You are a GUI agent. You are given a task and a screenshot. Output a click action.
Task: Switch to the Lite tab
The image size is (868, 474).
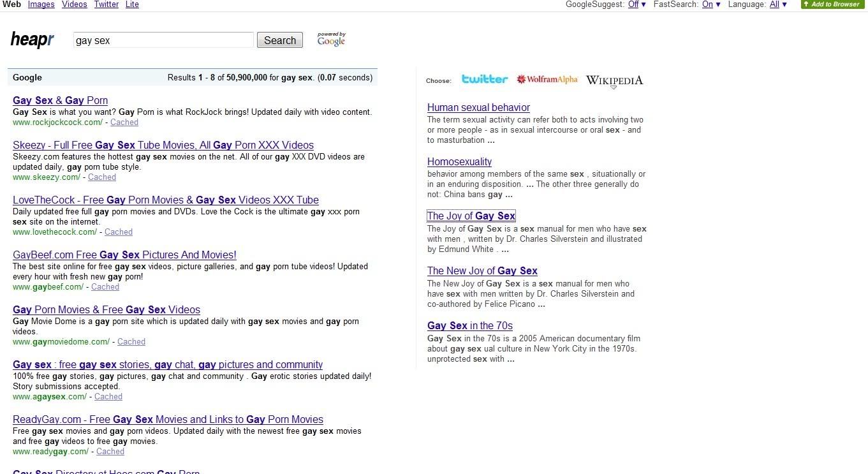132,4
